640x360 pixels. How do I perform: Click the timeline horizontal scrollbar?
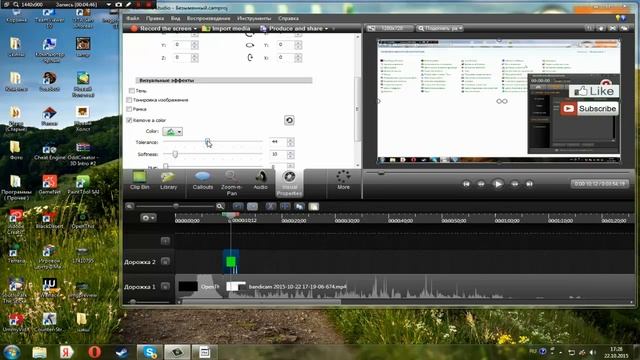click(x=261, y=302)
